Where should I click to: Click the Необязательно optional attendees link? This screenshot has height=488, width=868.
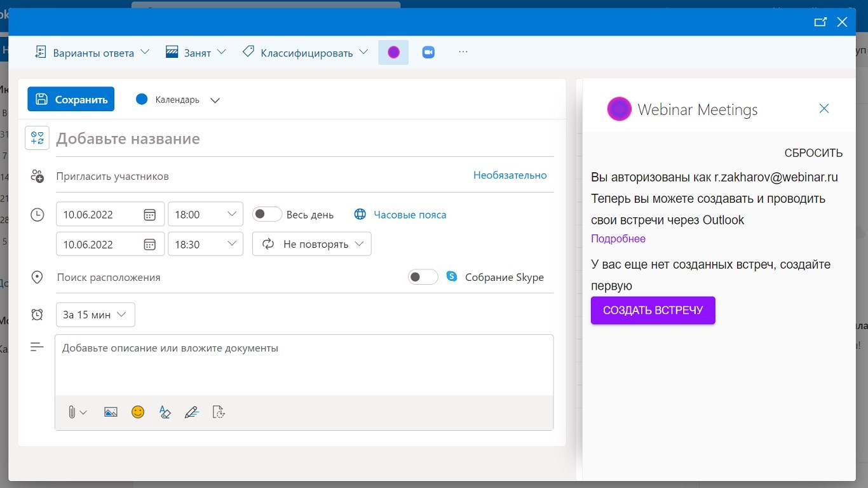(x=510, y=175)
